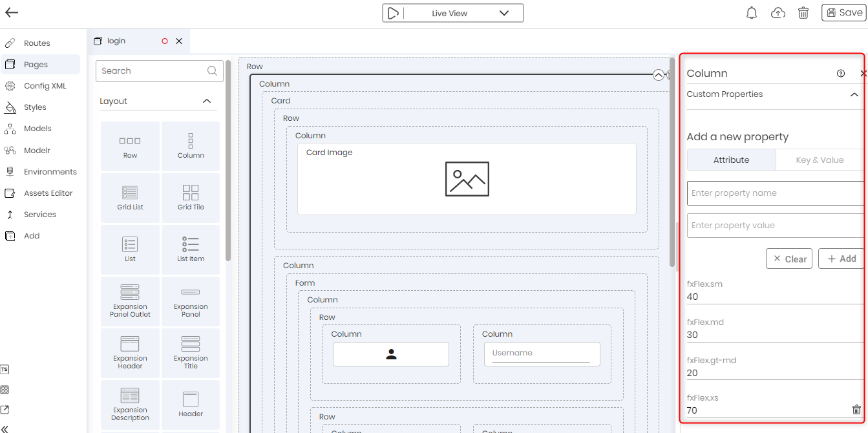This screenshot has height=433, width=868.
Task: Select the Row layout component
Action: point(130,146)
